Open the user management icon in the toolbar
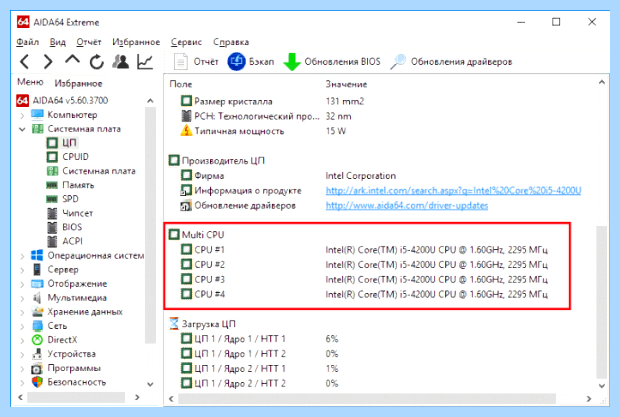Viewport: 620px width, 417px height. [121, 61]
